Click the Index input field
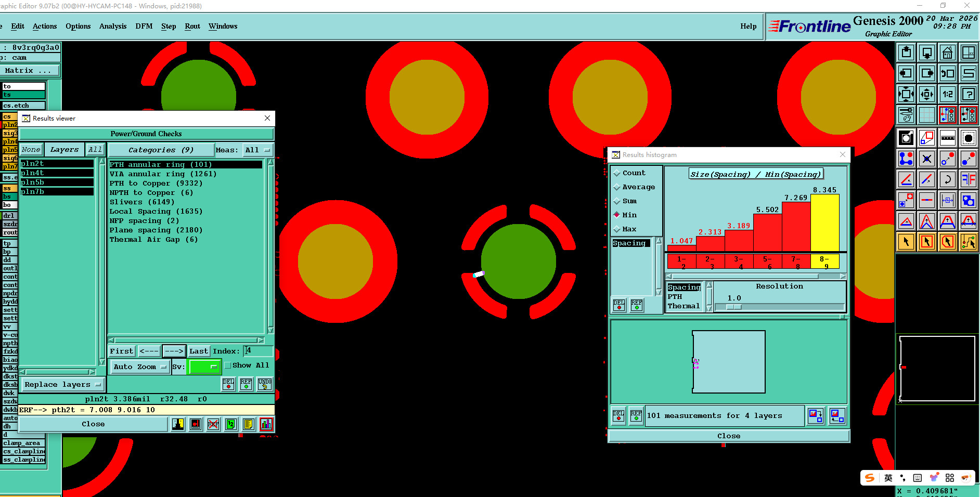 click(x=259, y=351)
